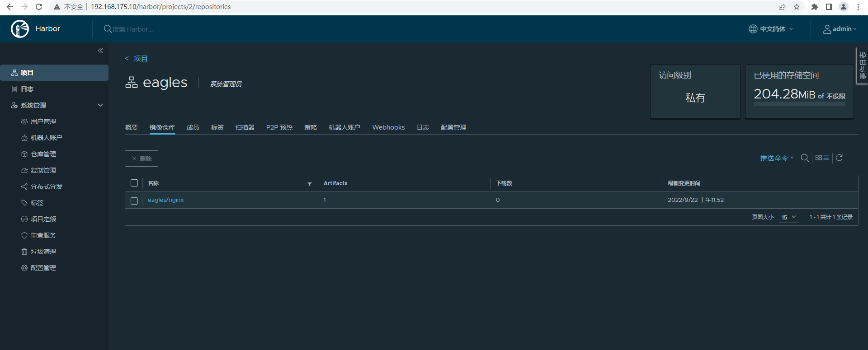The image size is (868, 350).
Task: Switch to project 标签 tab
Action: (x=217, y=127)
